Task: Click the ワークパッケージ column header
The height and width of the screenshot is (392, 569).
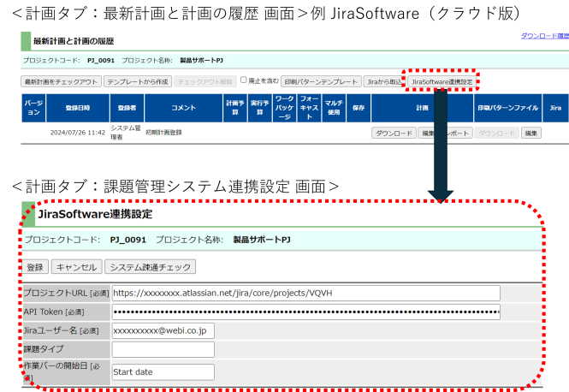Action: 284,108
